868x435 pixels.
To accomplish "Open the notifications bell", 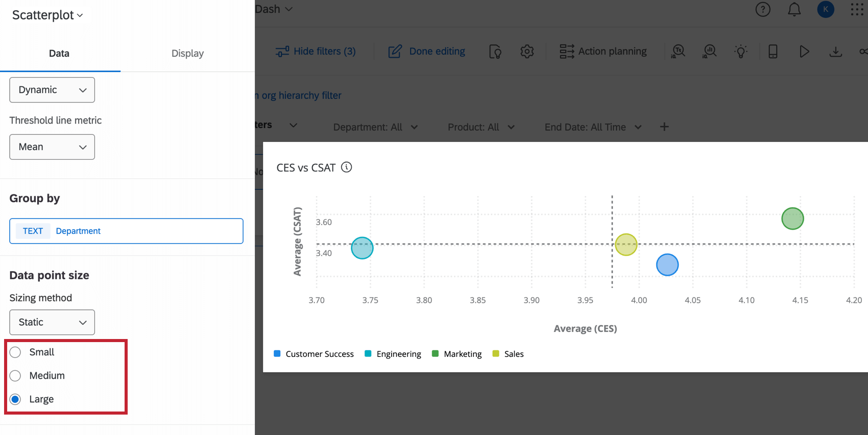I will (x=794, y=9).
